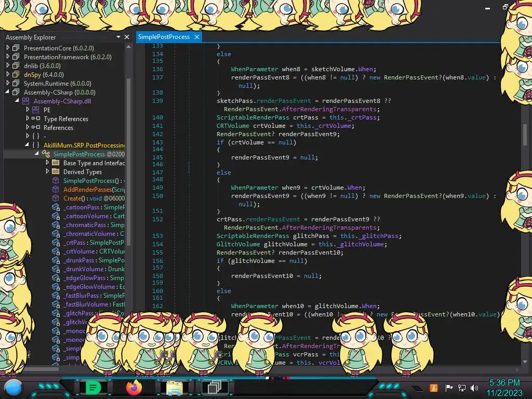Collapse the Assembly-CSharp (0.0.0.0) node
532x399 pixels.
click(x=7, y=92)
